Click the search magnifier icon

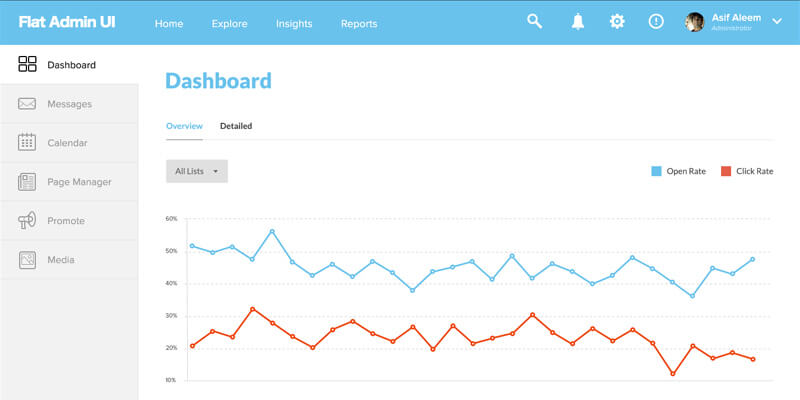(534, 21)
